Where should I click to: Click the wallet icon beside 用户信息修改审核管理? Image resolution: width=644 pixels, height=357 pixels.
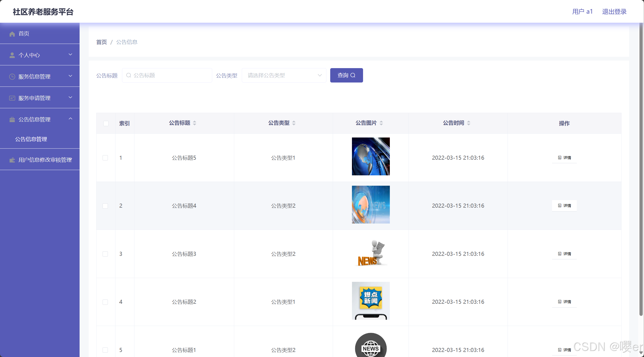[x=12, y=160]
